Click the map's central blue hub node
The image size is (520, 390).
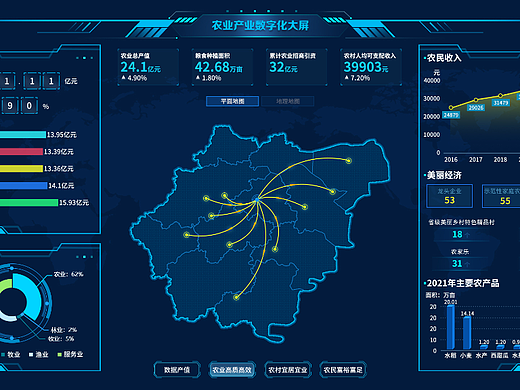[x=257, y=200]
